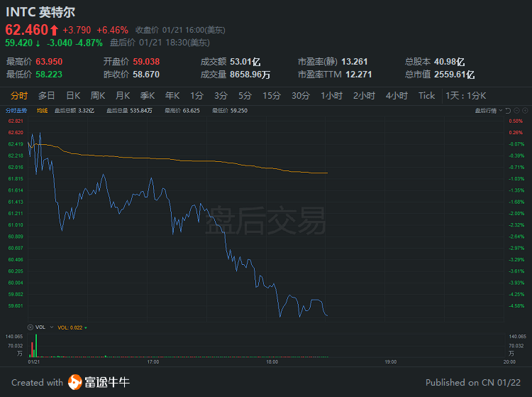Image resolution: width=532 pixels, height=397 pixels.
Task: Switch to the 周K chart tab
Action: [x=98, y=96]
